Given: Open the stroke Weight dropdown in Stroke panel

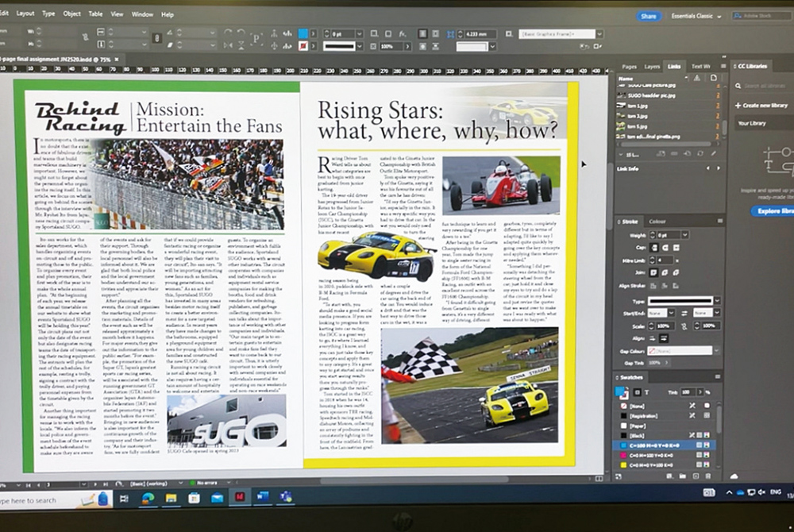Looking at the screenshot, I should pyautogui.click(x=684, y=235).
